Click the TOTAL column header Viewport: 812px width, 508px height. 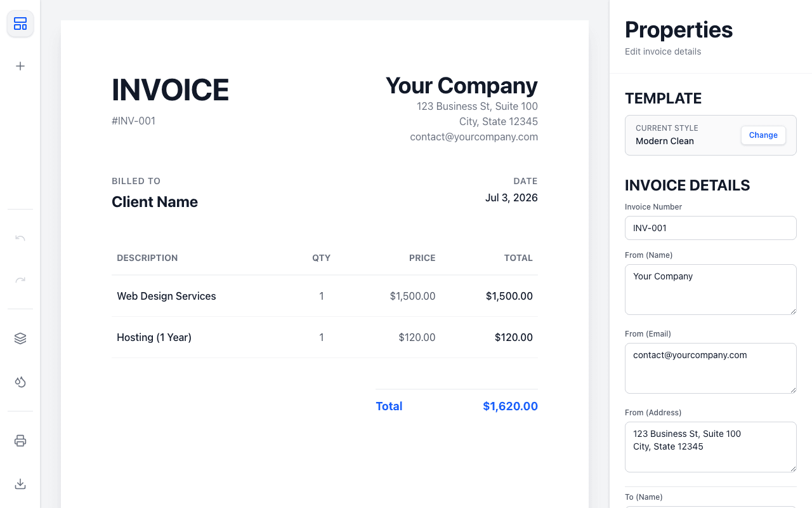tap(518, 258)
